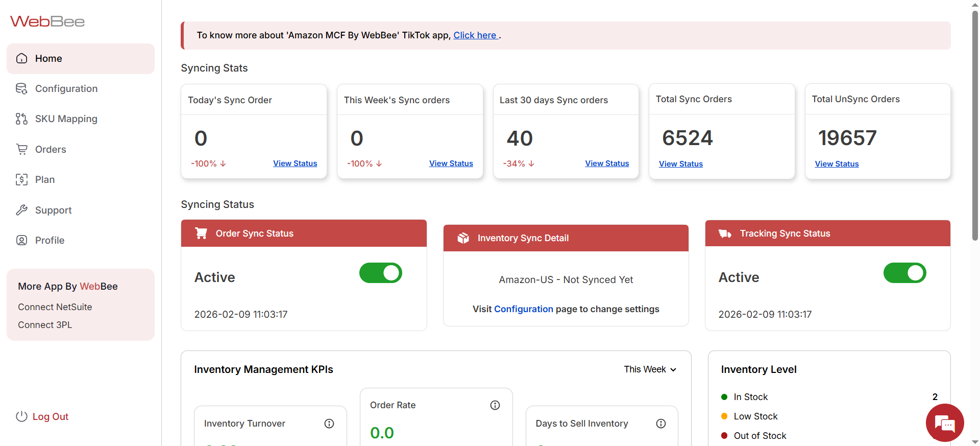Open the Support section
Viewport: 980px width, 446px height.
point(53,210)
